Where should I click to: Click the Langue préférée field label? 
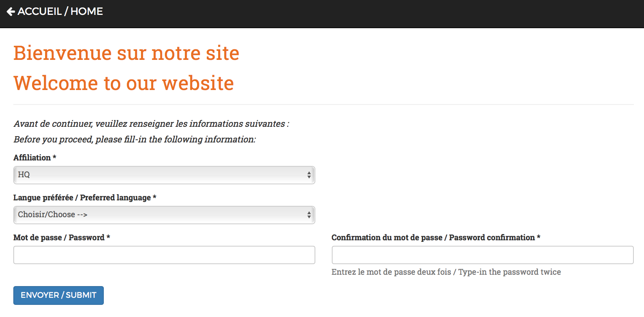pyautogui.click(x=84, y=198)
